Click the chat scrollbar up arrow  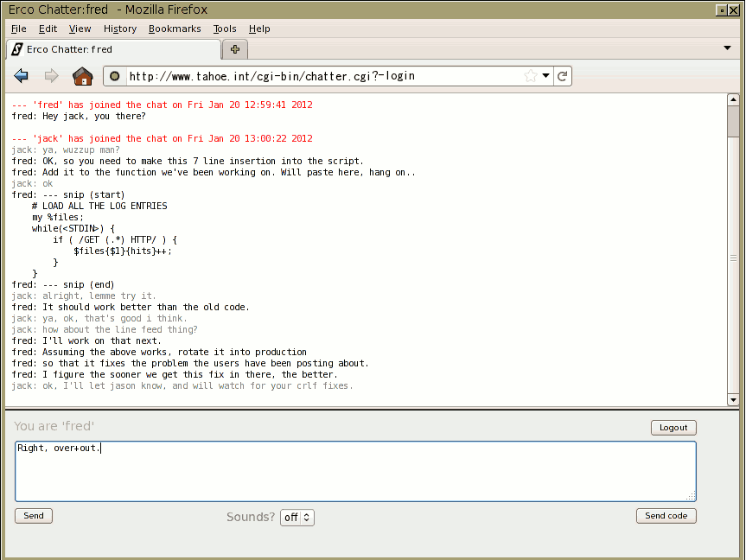[733, 99]
